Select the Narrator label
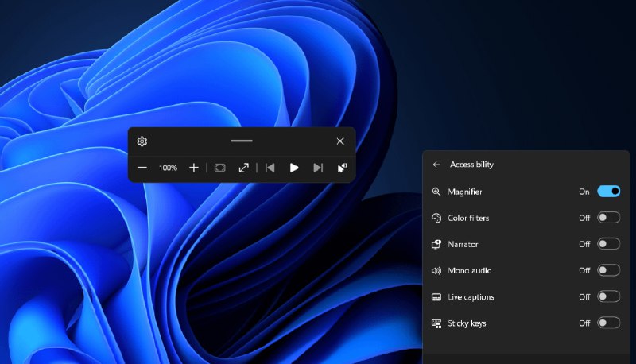The width and height of the screenshot is (636, 364). [463, 245]
